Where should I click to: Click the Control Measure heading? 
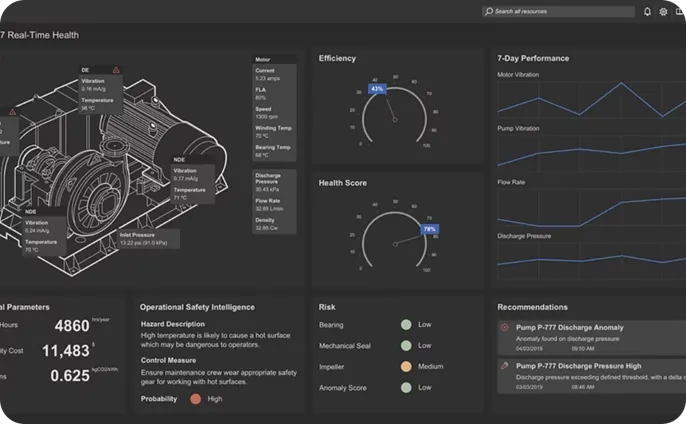(168, 361)
